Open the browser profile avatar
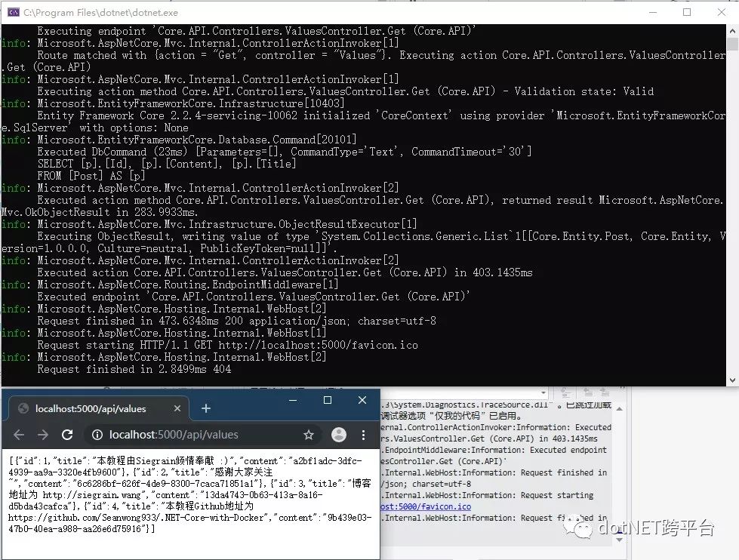Image resolution: width=739 pixels, height=560 pixels. 338,435
